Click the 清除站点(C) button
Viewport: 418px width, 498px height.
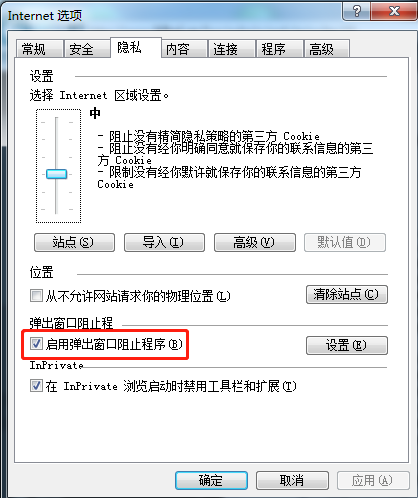click(x=347, y=294)
